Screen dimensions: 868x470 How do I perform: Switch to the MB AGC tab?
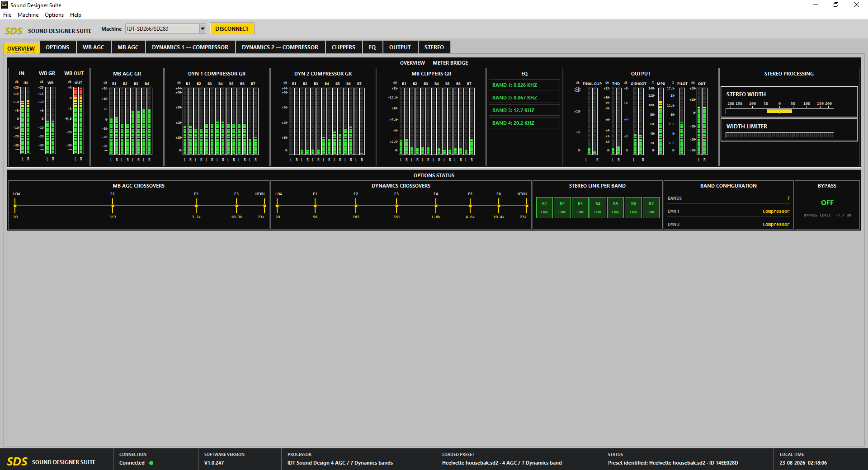[x=128, y=47]
